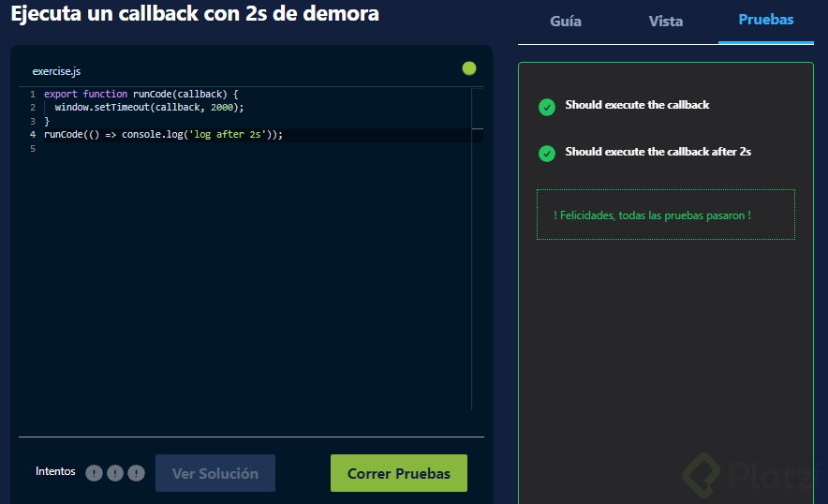
Task: Click line number 4 in the editor gutter
Action: point(33,135)
